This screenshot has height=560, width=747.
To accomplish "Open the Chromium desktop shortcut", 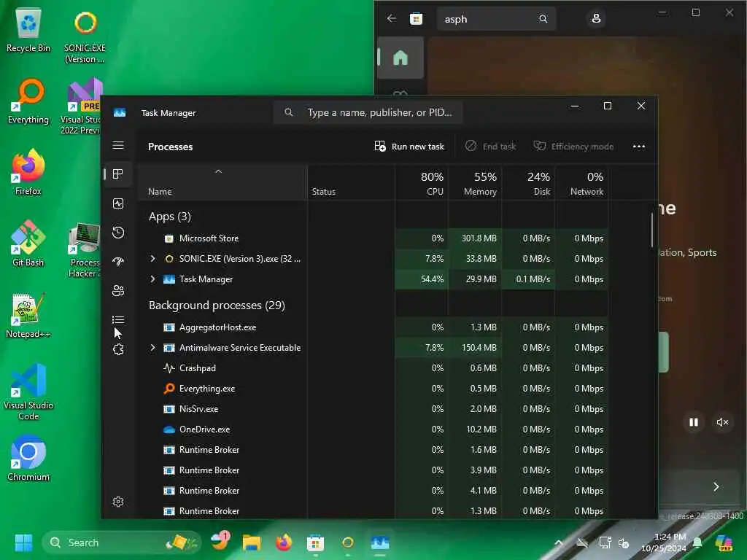I will (28, 458).
